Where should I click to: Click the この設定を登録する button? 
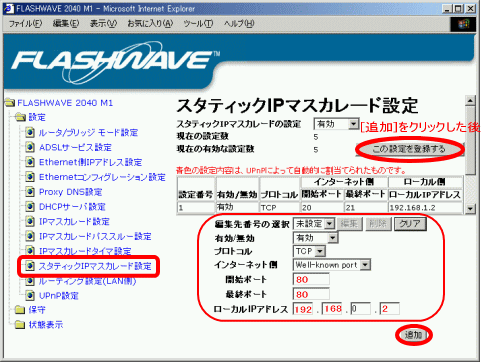point(409,149)
